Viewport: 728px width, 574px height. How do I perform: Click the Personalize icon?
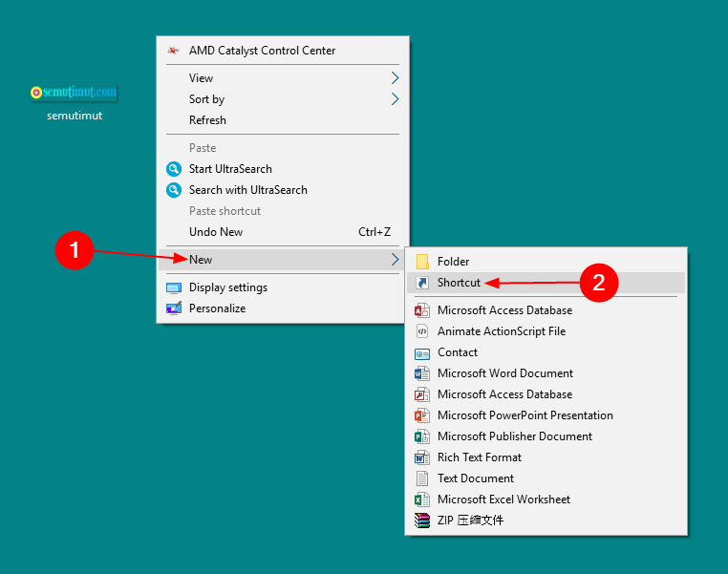174,308
